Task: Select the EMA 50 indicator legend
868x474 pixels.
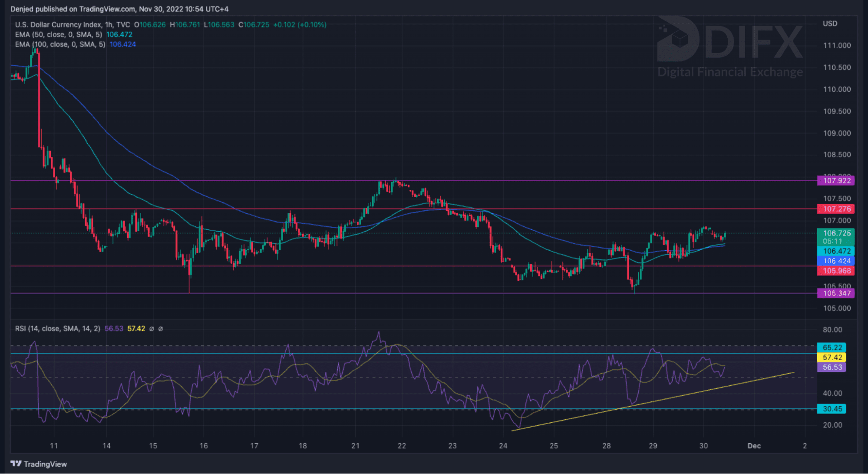Action: [x=59, y=34]
